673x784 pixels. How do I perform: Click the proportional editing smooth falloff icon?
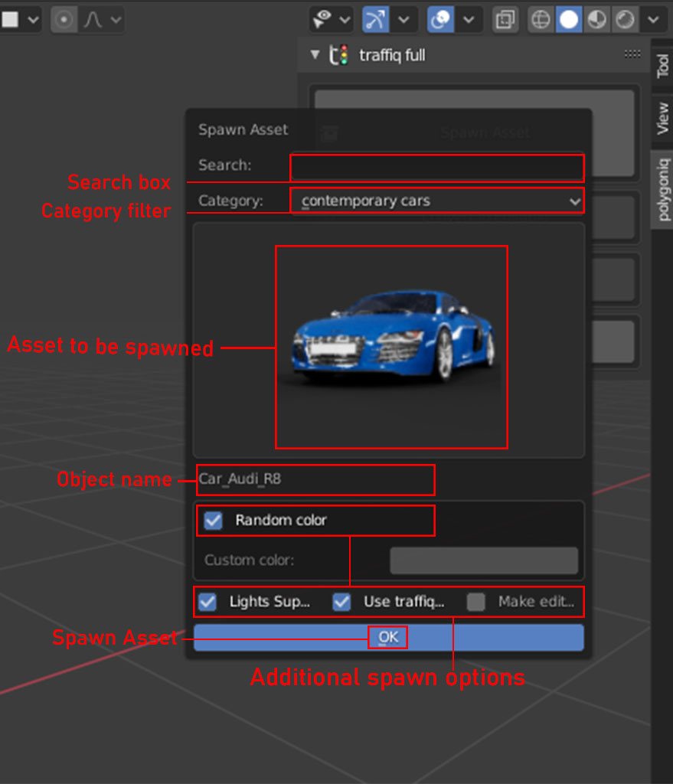pyautogui.click(x=91, y=19)
